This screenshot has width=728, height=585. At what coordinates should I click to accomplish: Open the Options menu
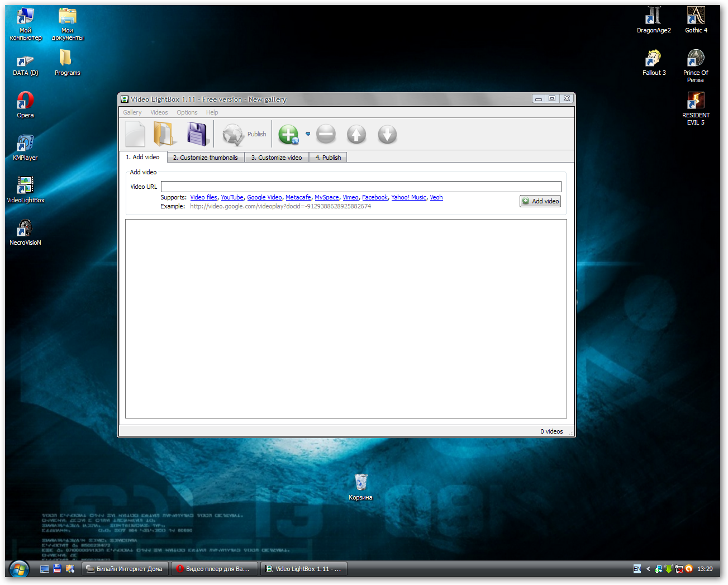[187, 112]
